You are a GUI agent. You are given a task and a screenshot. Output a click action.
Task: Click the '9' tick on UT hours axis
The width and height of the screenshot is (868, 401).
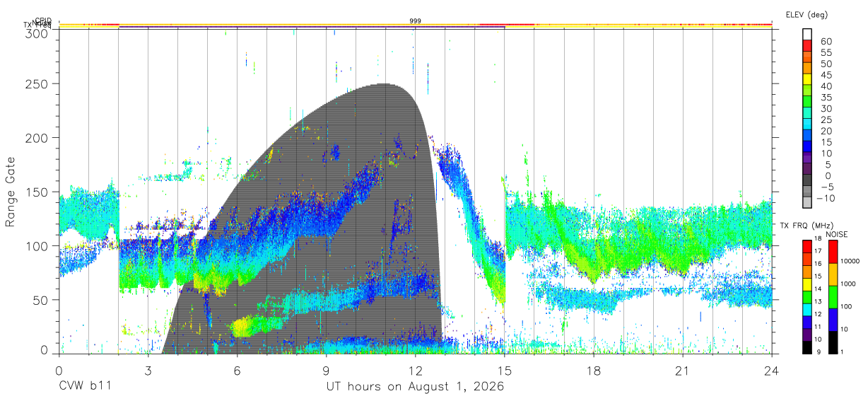(x=326, y=371)
